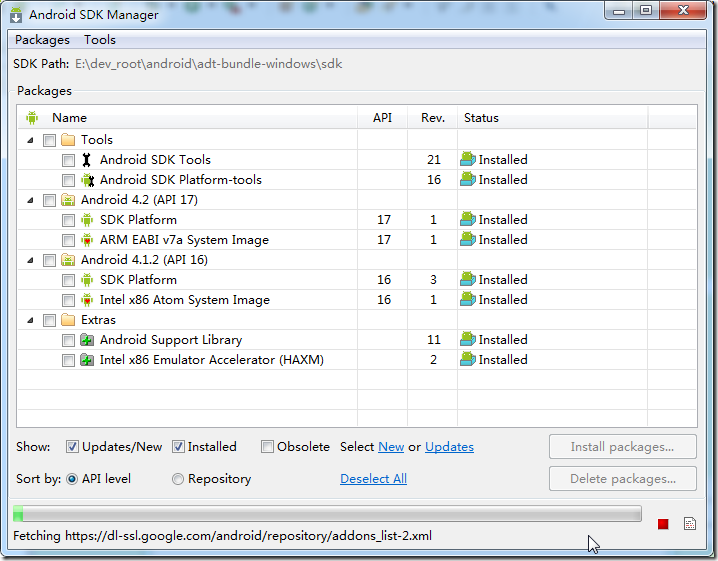The image size is (718, 561).
Task: Click the Android SDK Platform-tools icon
Action: point(87,180)
